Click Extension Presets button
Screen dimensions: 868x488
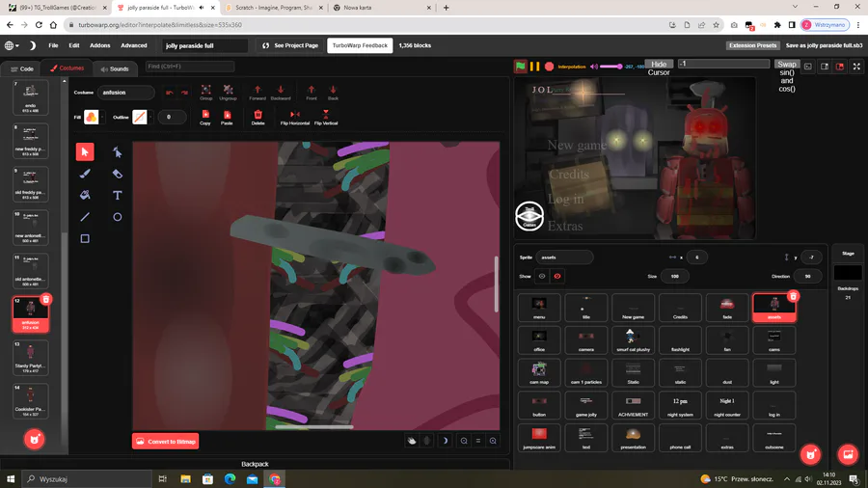click(753, 45)
